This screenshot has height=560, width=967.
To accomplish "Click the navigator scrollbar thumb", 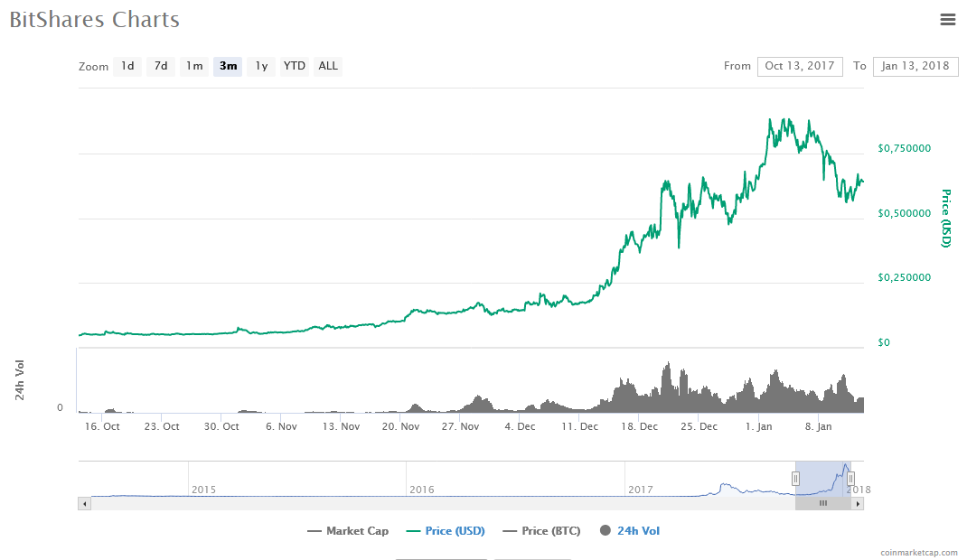I will 822,504.
